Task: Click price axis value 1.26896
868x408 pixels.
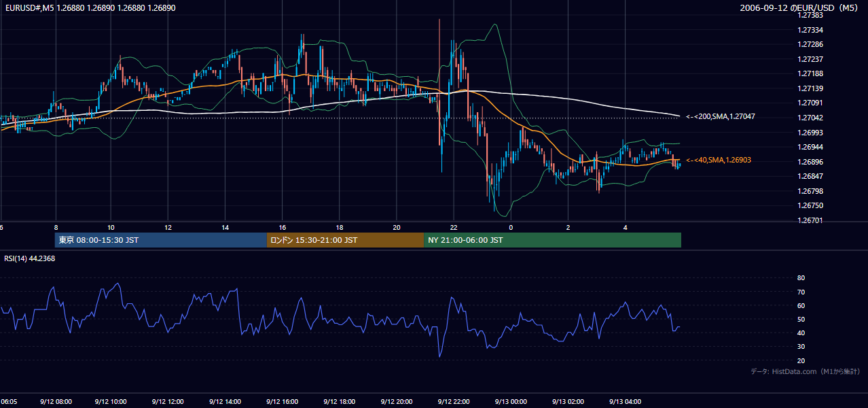Action: [x=810, y=162]
